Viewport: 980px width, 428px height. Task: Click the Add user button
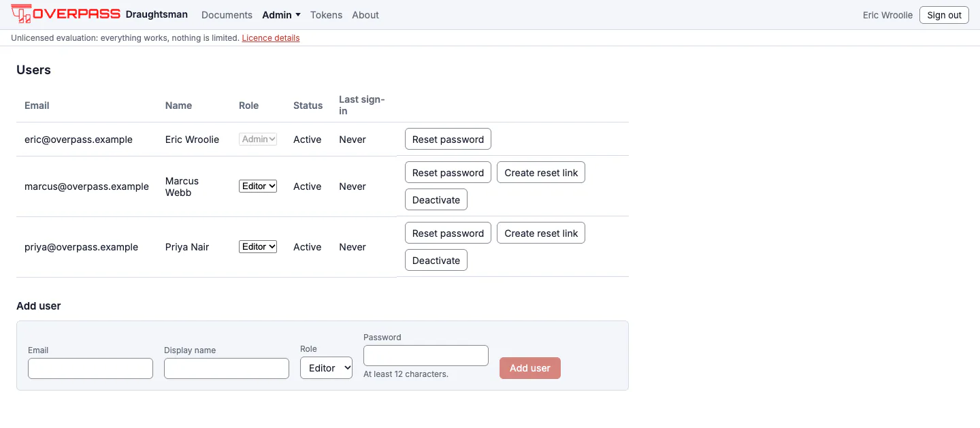pos(530,368)
